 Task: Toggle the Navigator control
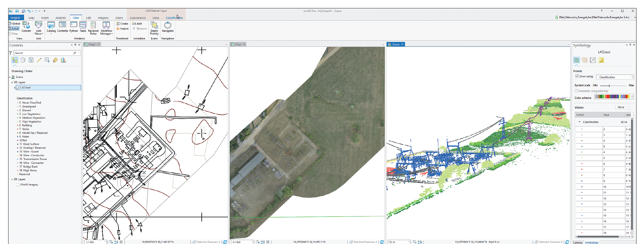coord(168,27)
